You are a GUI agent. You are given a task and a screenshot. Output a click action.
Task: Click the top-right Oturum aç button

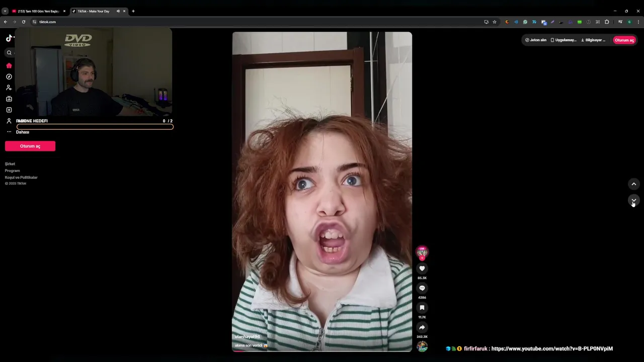[x=624, y=40]
